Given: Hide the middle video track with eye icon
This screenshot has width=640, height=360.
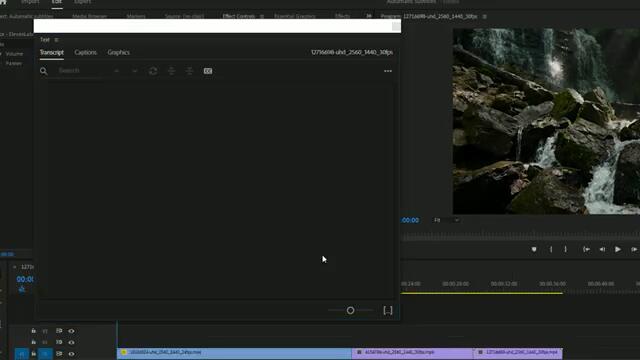Looking at the screenshot, I should coord(71,342).
